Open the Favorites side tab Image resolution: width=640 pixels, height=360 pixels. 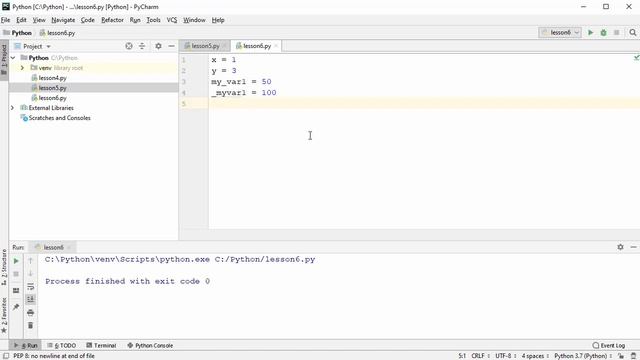point(4,316)
